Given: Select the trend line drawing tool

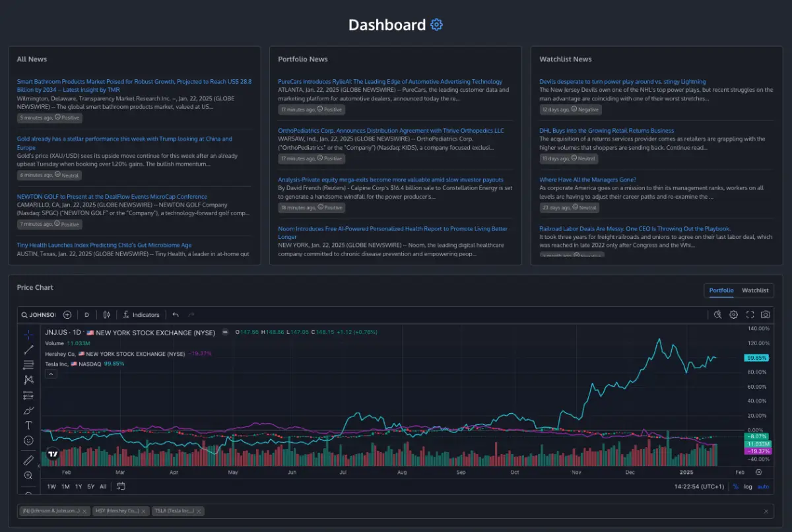Looking at the screenshot, I should [x=28, y=350].
